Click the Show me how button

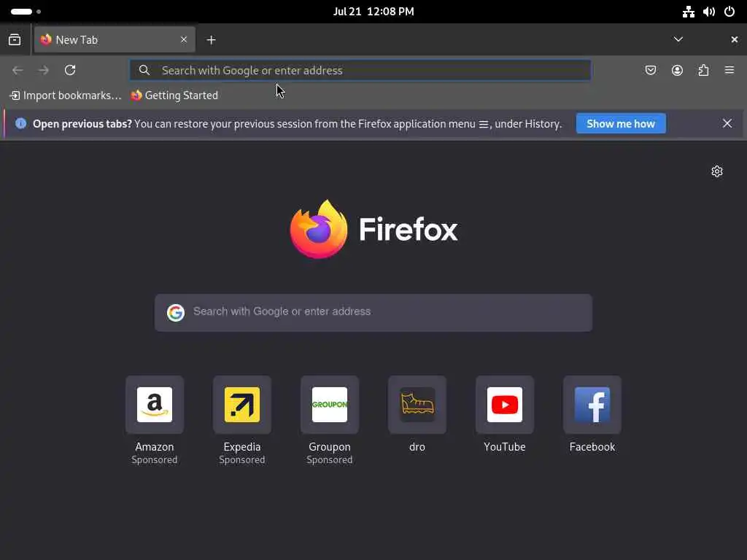621,124
